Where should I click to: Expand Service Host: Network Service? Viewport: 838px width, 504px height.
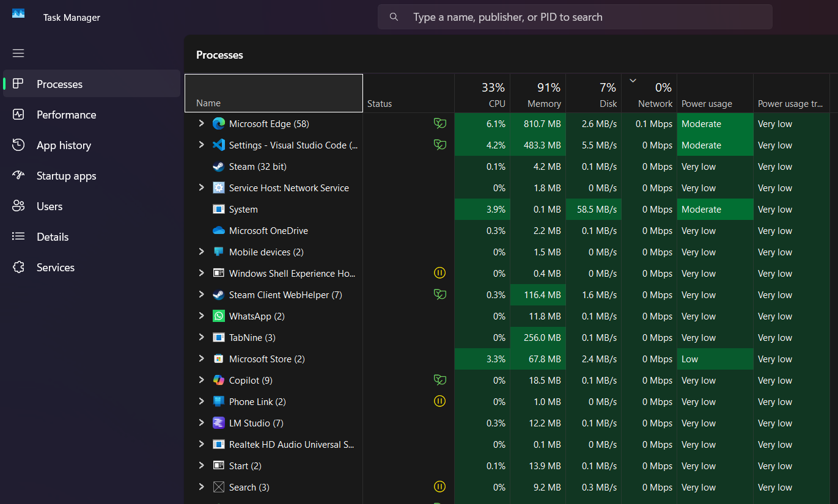[x=201, y=188]
